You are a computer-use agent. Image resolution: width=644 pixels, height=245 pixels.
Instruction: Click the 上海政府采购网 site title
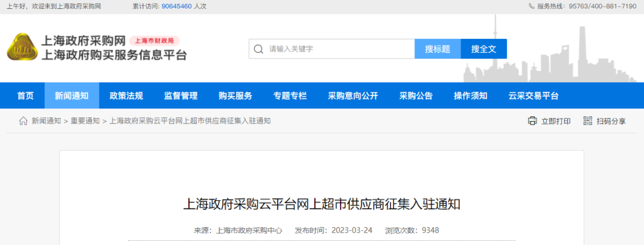click(83, 41)
